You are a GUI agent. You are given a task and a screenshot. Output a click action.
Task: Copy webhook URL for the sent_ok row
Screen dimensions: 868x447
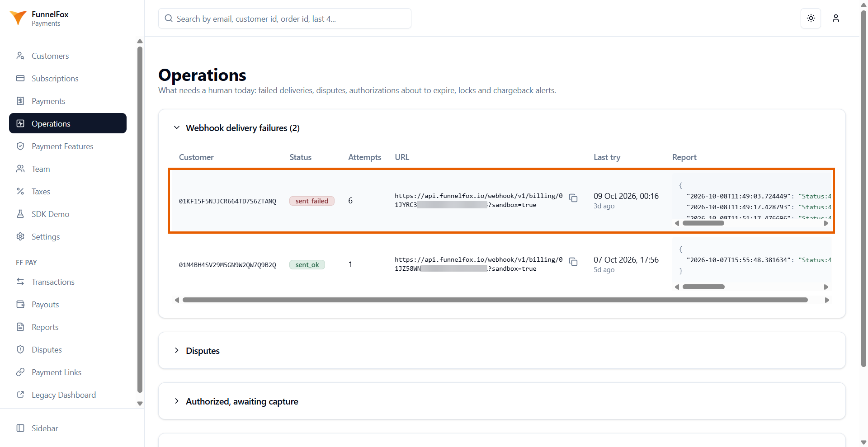[x=573, y=262]
